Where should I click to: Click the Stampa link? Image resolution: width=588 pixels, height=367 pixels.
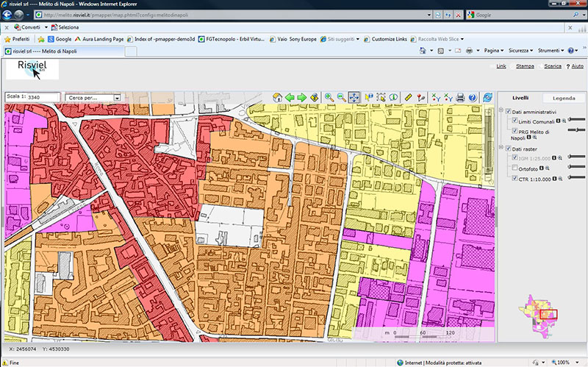pos(524,66)
